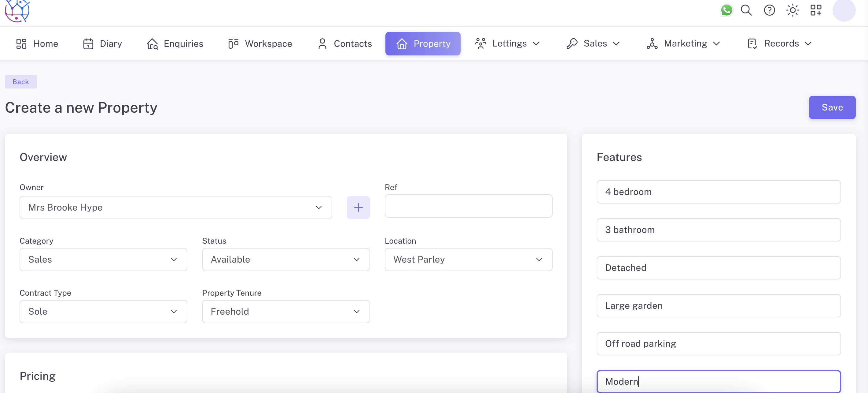Click the user avatar circle
The height and width of the screenshot is (393, 868).
844,10
